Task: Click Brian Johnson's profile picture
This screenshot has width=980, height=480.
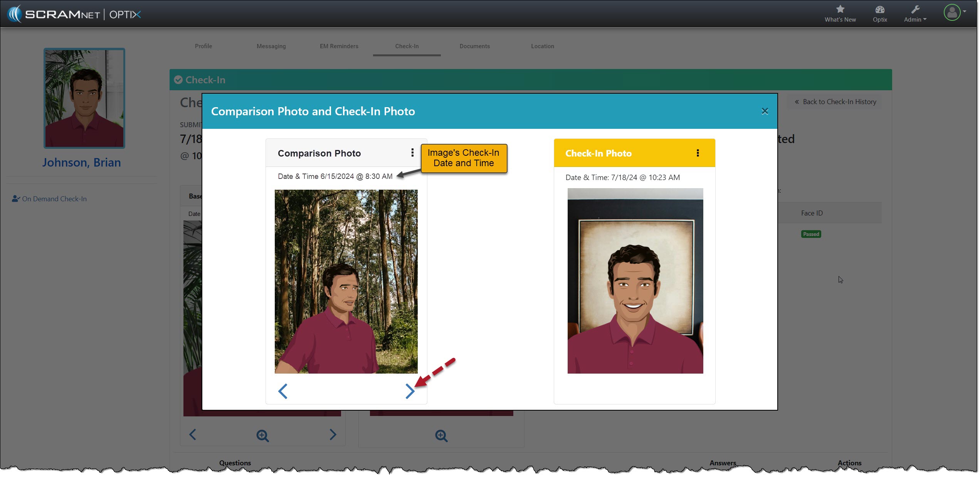Action: tap(84, 98)
